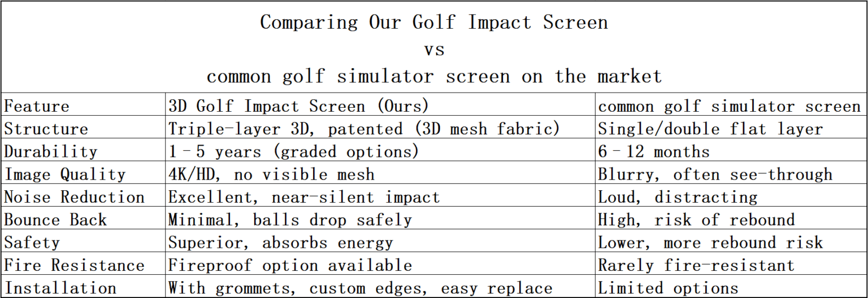868x298 pixels.
Task: Select the 'Feature' header cell
Action: point(37,106)
